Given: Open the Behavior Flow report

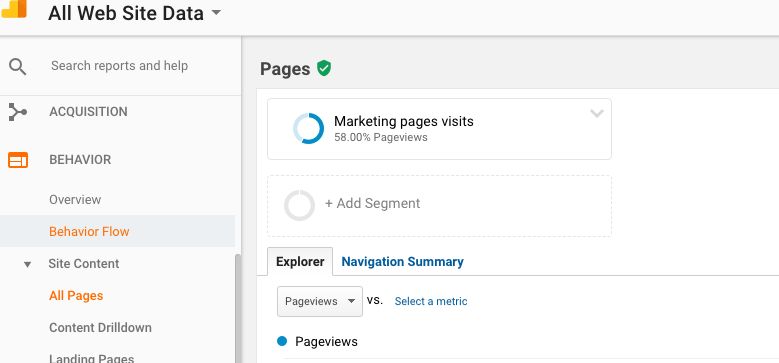Looking at the screenshot, I should point(89,231).
